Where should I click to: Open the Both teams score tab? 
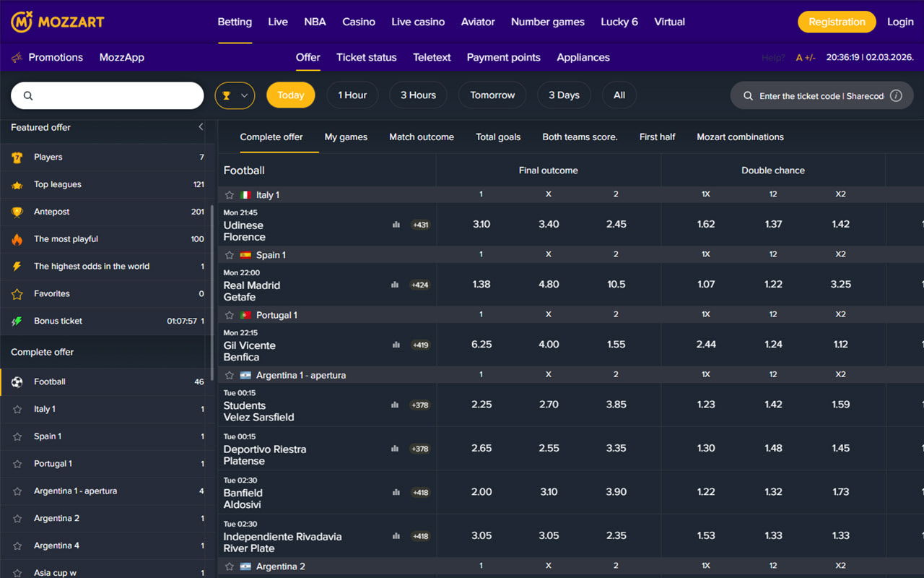580,137
